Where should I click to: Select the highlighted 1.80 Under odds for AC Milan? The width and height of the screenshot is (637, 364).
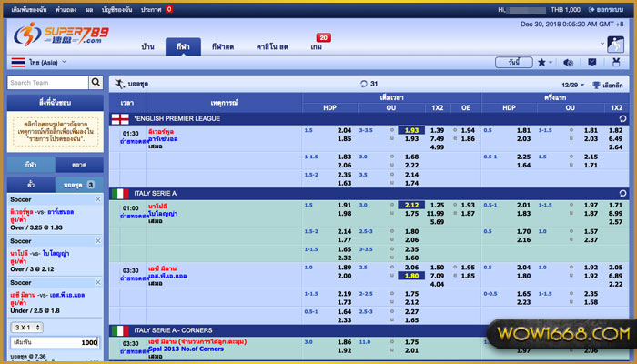[x=411, y=276]
